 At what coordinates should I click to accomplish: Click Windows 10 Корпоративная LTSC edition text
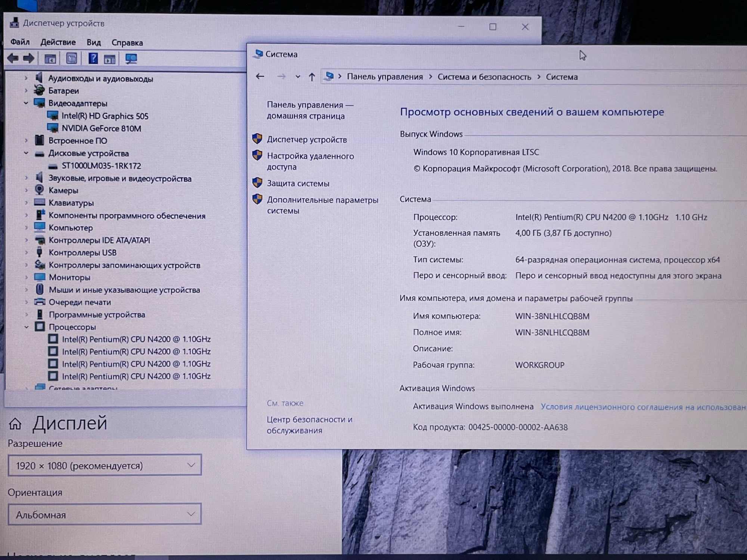pos(476,152)
